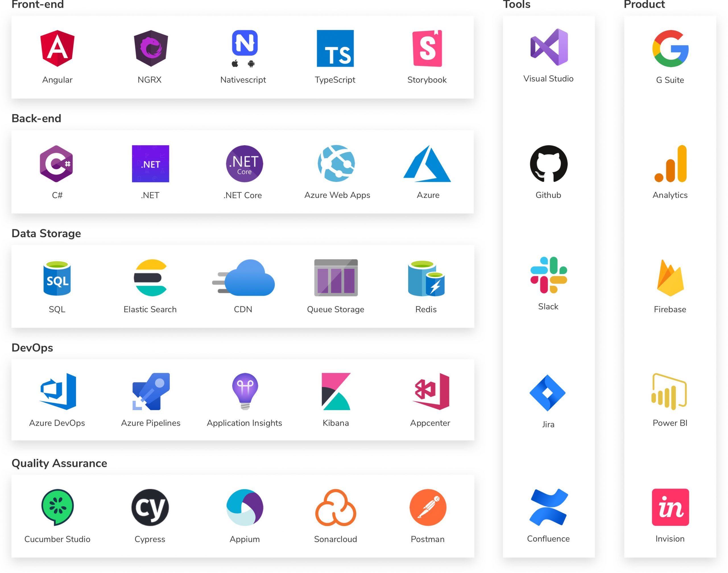Click the 'Nativescript' label text
The height and width of the screenshot is (573, 728).
coord(243,80)
